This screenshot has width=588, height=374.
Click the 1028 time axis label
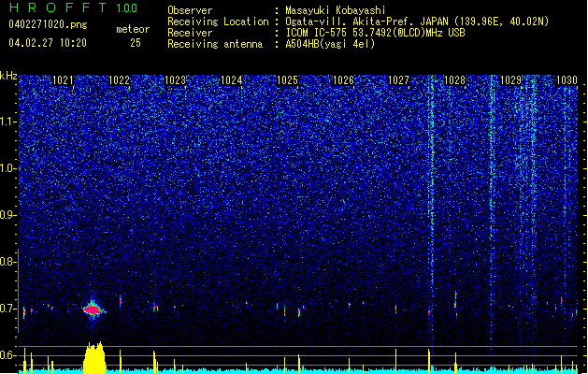(x=454, y=80)
